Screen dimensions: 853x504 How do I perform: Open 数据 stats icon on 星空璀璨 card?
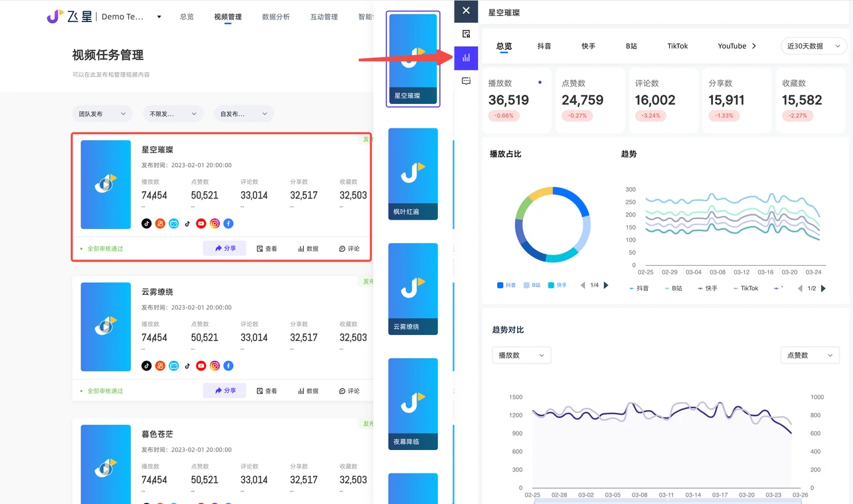[307, 248]
